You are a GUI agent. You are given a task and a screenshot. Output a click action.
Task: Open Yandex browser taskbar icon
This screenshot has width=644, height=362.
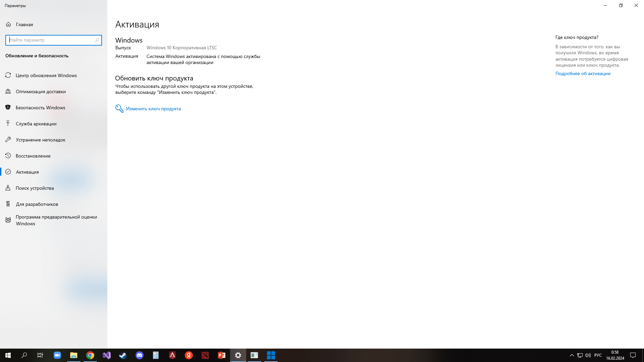click(189, 355)
